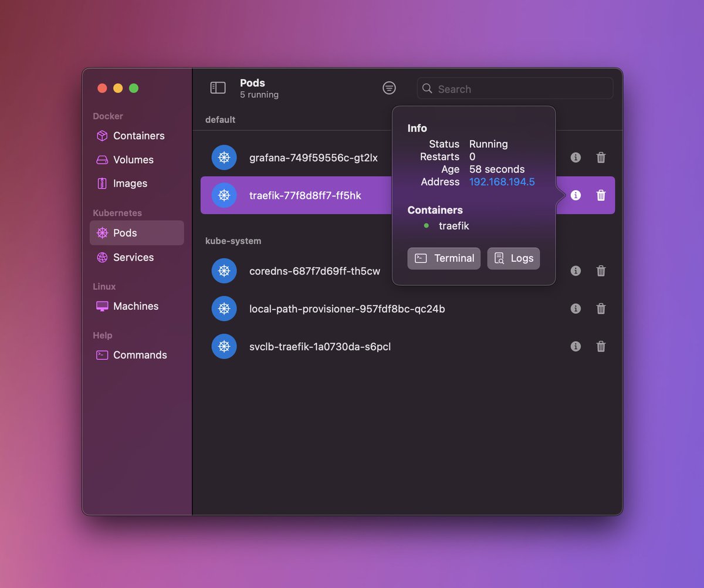This screenshot has width=704, height=588.
Task: Click the Commands terminal icon
Action: [x=102, y=355]
